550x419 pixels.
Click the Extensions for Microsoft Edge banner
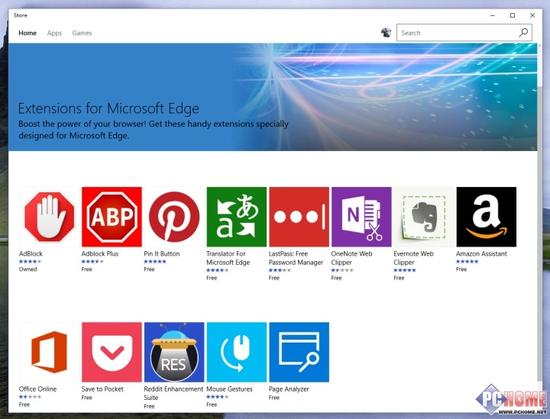pyautogui.click(x=273, y=97)
